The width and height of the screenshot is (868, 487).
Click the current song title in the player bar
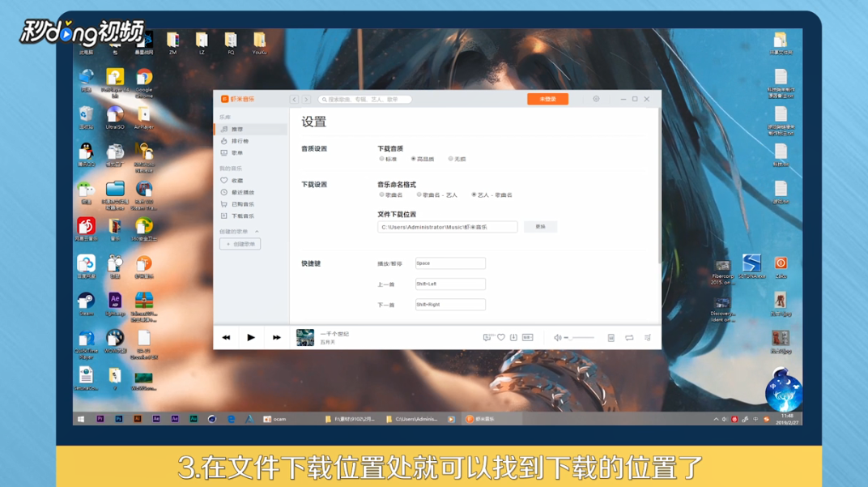point(334,334)
